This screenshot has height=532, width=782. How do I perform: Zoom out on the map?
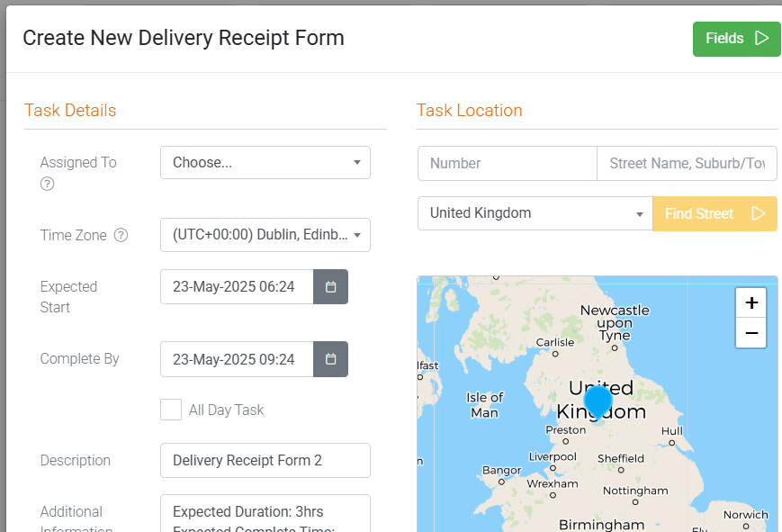click(751, 333)
